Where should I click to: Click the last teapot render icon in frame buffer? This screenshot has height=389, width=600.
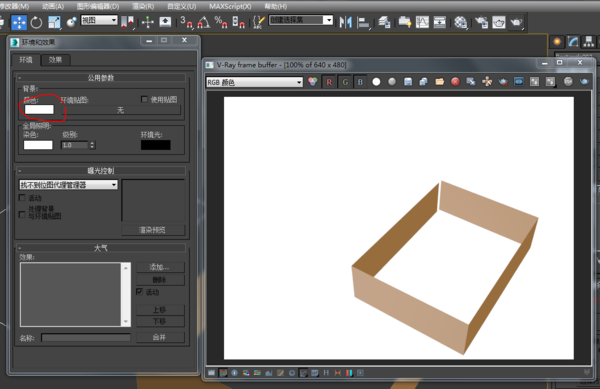(x=584, y=82)
